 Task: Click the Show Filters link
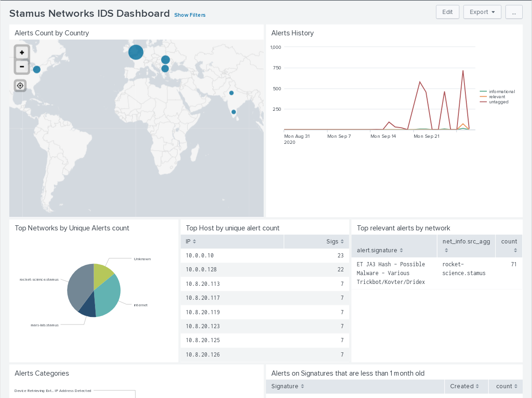pos(190,15)
